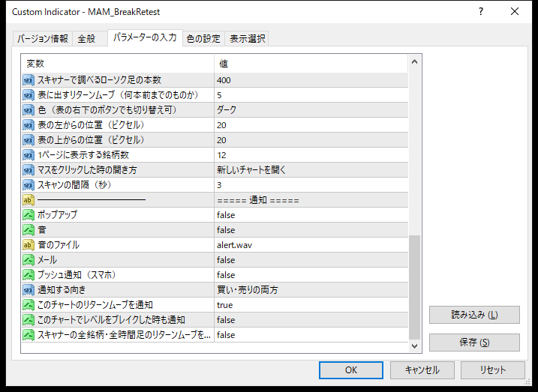Click the icon beside 1ページに表示する銘柄数
The height and width of the screenshot is (392, 538).
pos(29,155)
